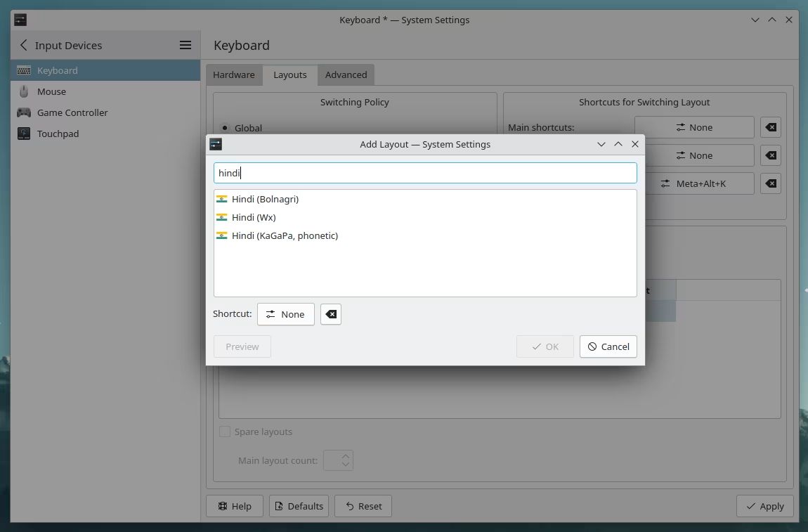
Task: Click the clear icon beside Meta+Alt+K
Action: click(770, 183)
